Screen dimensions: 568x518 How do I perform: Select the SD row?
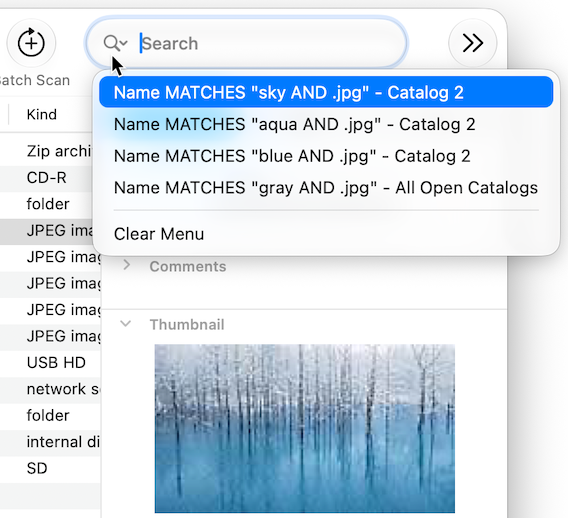pyautogui.click(x=50, y=468)
